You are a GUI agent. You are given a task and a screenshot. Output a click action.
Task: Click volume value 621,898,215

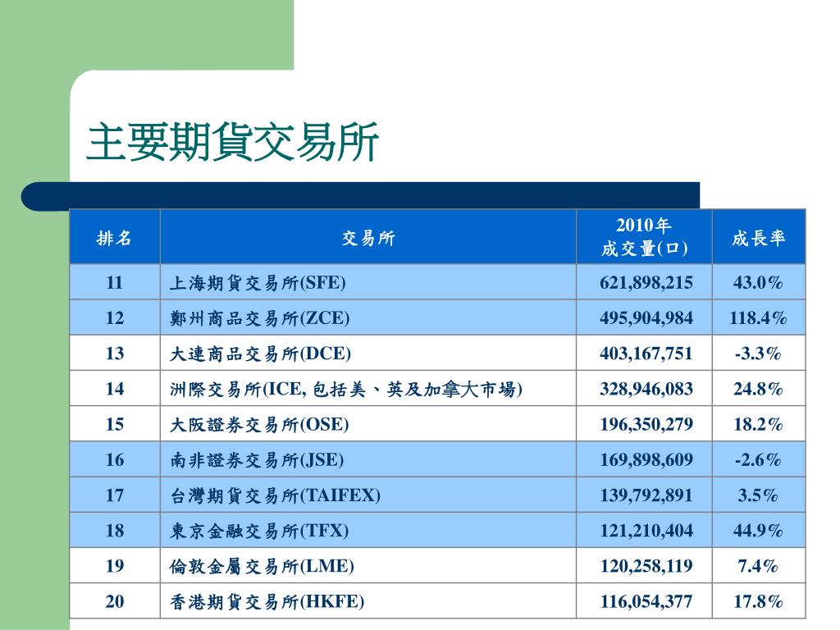[x=646, y=282]
